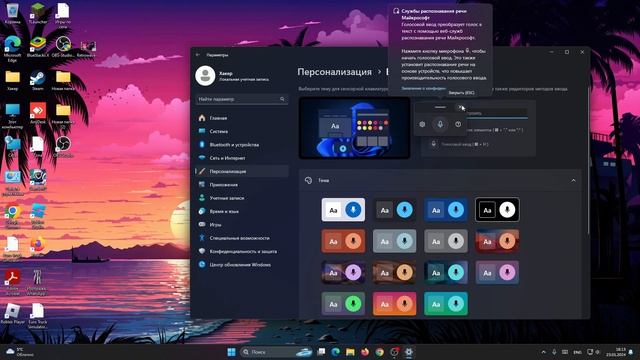Select Steam desktop shortcut
Image resolution: width=640 pixels, height=360 pixels.
pos(38,80)
